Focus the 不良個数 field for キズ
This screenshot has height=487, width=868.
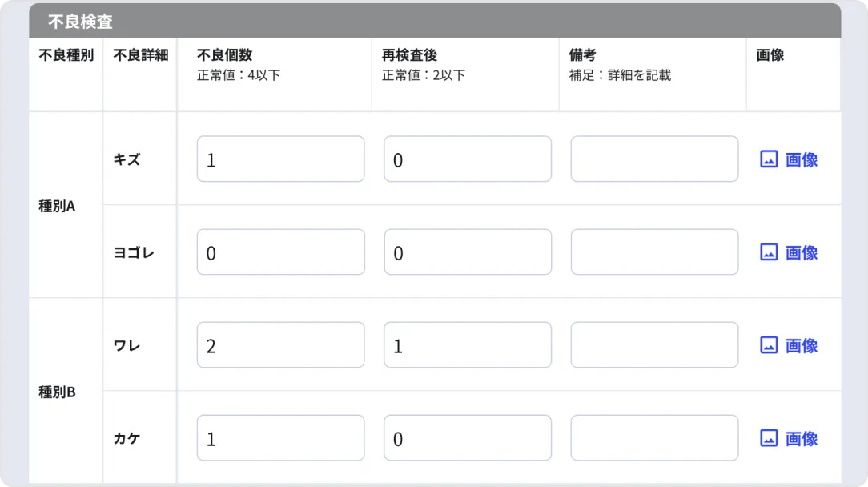click(x=280, y=159)
